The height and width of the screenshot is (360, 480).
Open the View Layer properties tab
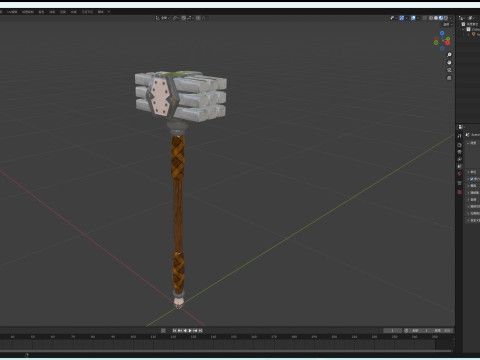(459, 159)
